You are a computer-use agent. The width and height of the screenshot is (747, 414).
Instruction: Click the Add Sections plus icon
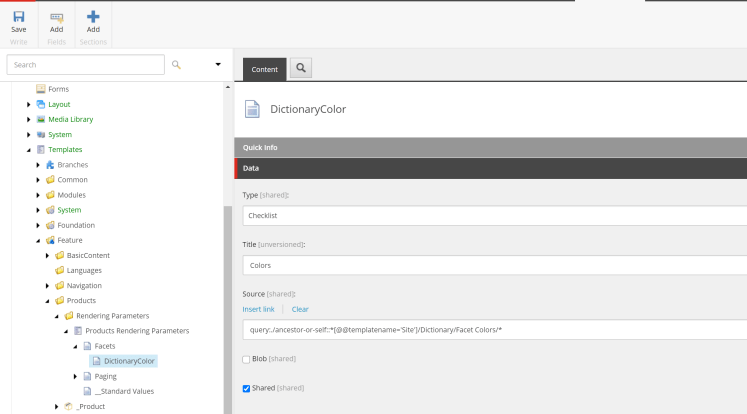click(93, 17)
